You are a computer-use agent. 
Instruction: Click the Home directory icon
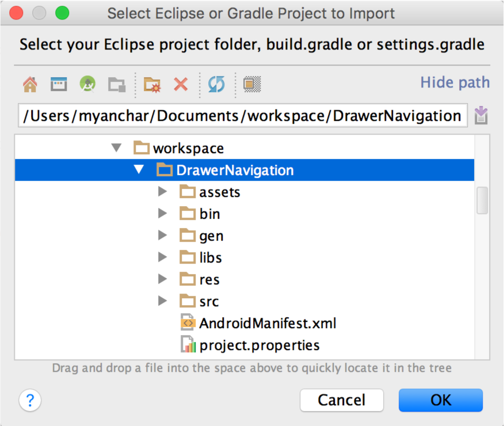pyautogui.click(x=29, y=84)
